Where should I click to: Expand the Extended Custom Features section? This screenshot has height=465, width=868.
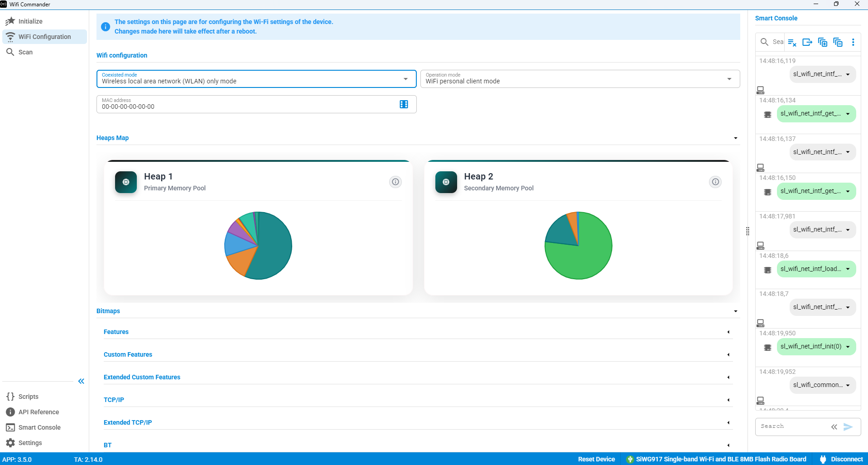[728, 378]
